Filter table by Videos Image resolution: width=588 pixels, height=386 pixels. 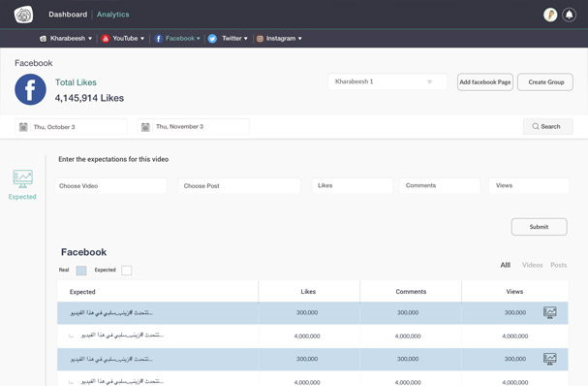[532, 265]
